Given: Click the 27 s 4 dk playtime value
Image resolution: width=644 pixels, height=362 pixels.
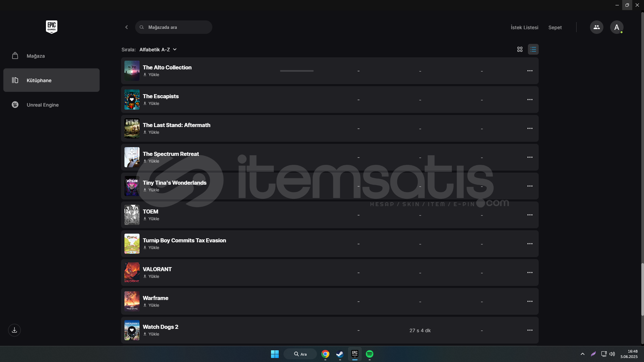Looking at the screenshot, I should pos(420,330).
